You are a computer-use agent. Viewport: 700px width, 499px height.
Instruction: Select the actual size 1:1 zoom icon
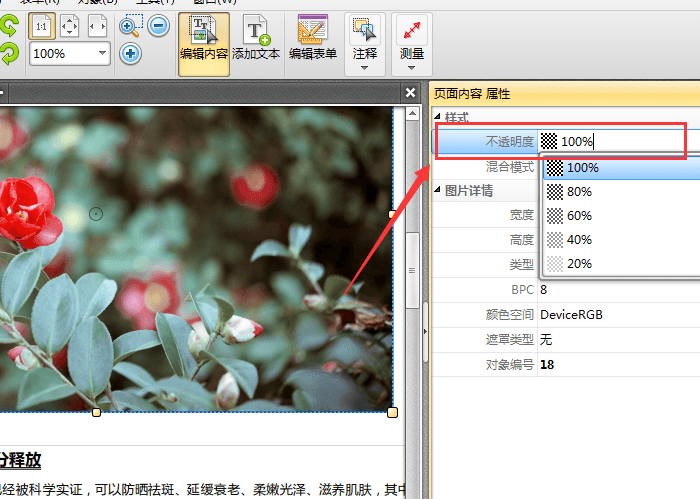click(x=42, y=26)
